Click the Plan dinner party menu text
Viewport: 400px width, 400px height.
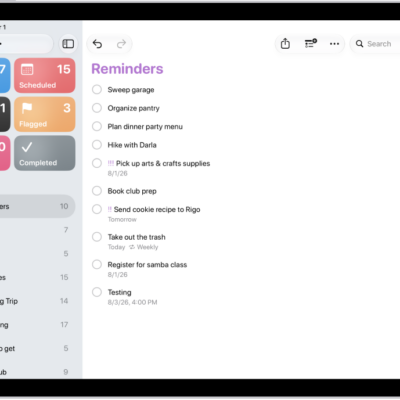[145, 127]
